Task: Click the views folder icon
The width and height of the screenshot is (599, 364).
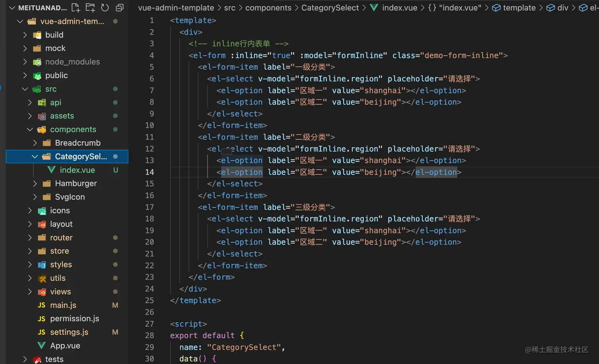Action: (42, 292)
